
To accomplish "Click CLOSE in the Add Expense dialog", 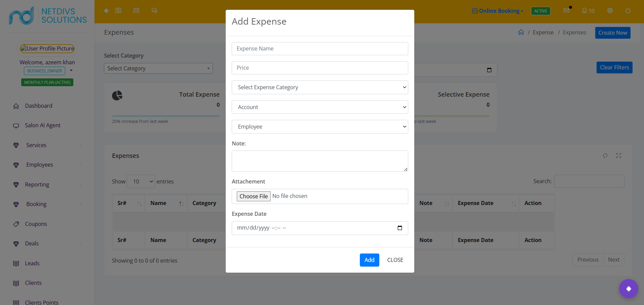I will click(395, 260).
